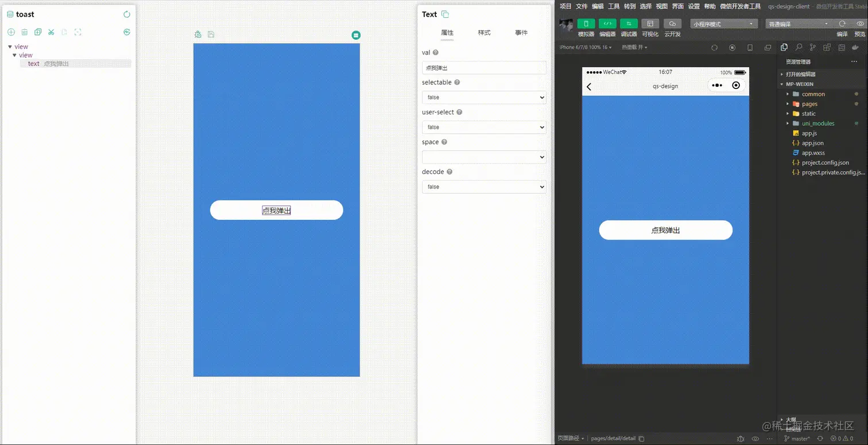Click the dashed-frame focus icon in the tree toolbar
868x445 pixels.
[78, 32]
